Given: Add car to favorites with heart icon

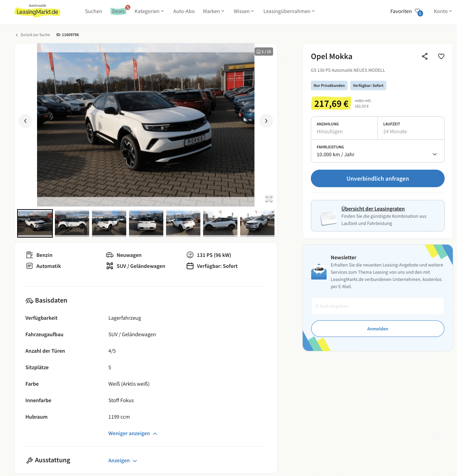Looking at the screenshot, I should point(441,56).
